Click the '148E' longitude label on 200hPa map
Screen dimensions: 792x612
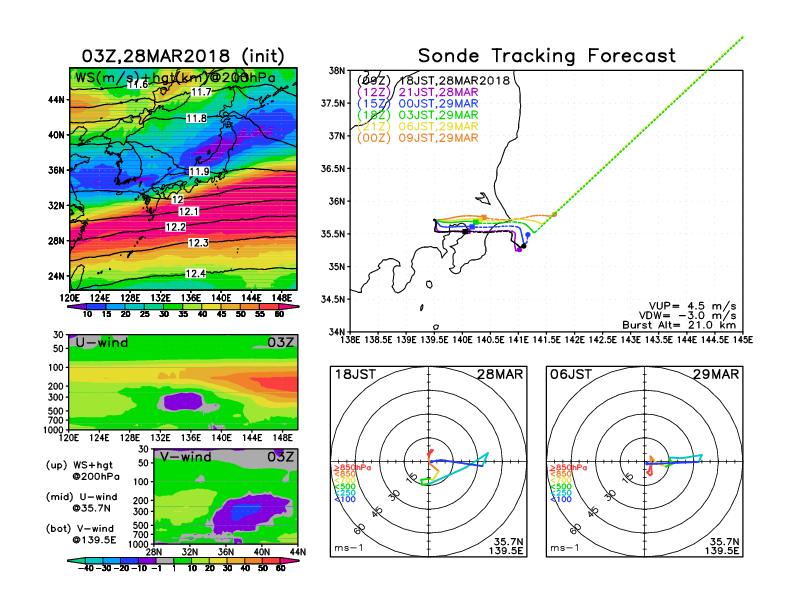pos(282,298)
